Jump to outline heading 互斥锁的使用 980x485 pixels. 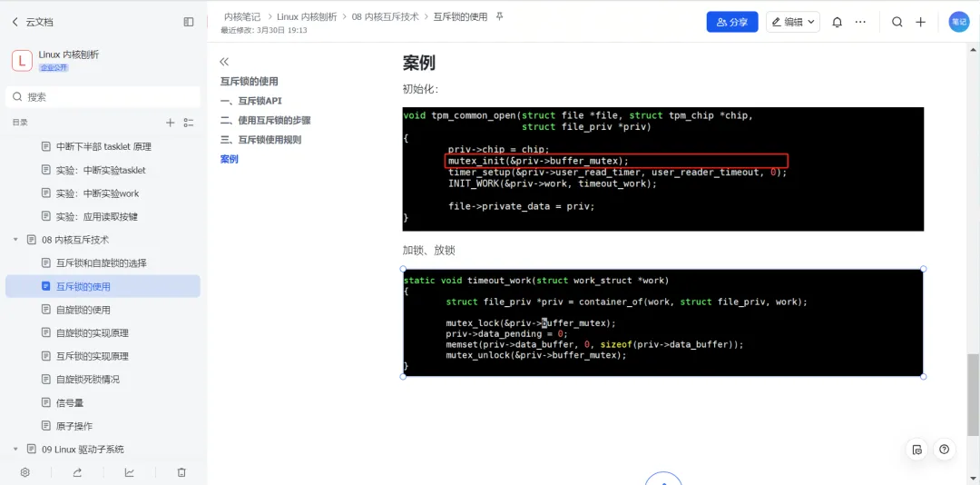(250, 82)
